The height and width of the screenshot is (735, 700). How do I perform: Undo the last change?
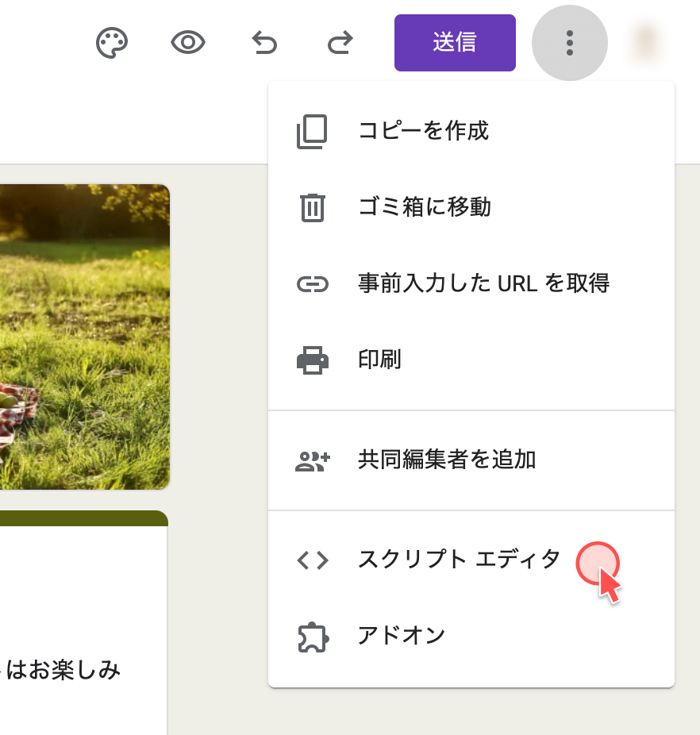pos(264,43)
